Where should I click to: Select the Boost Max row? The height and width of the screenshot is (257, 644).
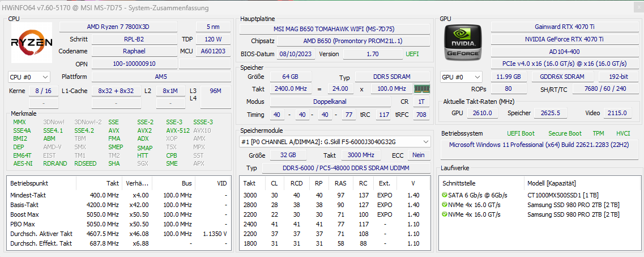pos(118,214)
